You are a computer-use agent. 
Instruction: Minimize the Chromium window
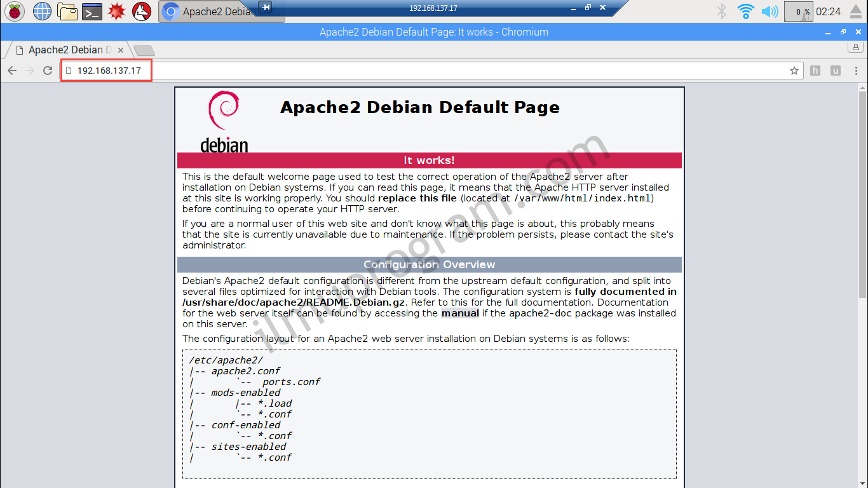click(828, 32)
